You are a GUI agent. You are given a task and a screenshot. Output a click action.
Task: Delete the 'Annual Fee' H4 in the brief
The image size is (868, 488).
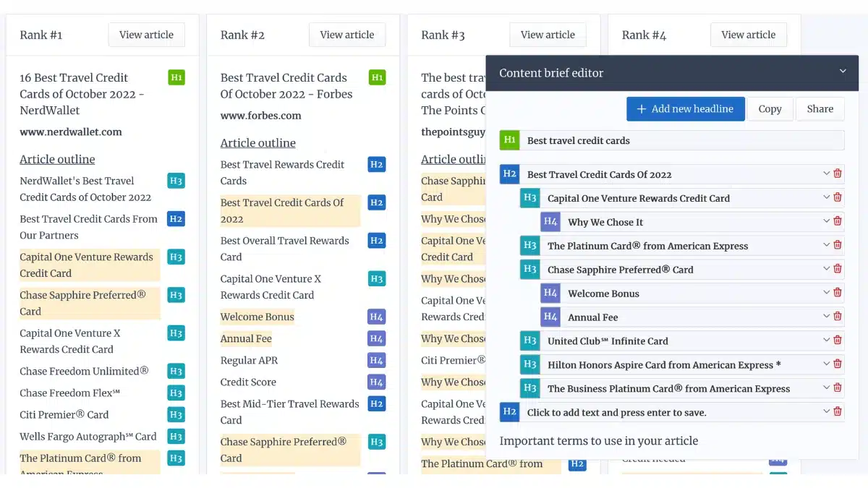pyautogui.click(x=838, y=317)
